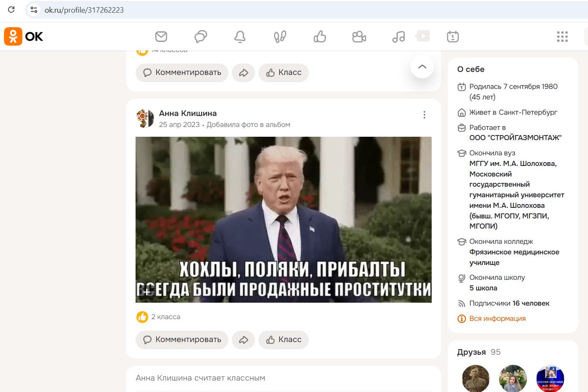Viewport: 588px width, 392px height.
Task: Open guests footprints icon
Action: coord(280,37)
